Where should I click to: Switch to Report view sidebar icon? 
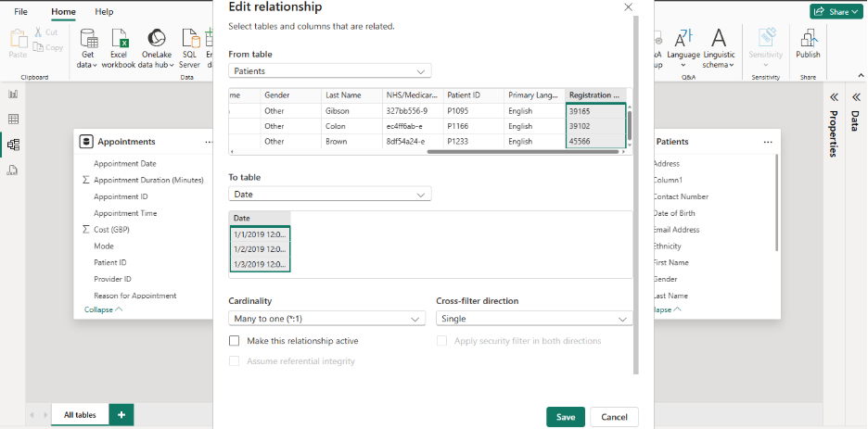[x=13, y=94]
